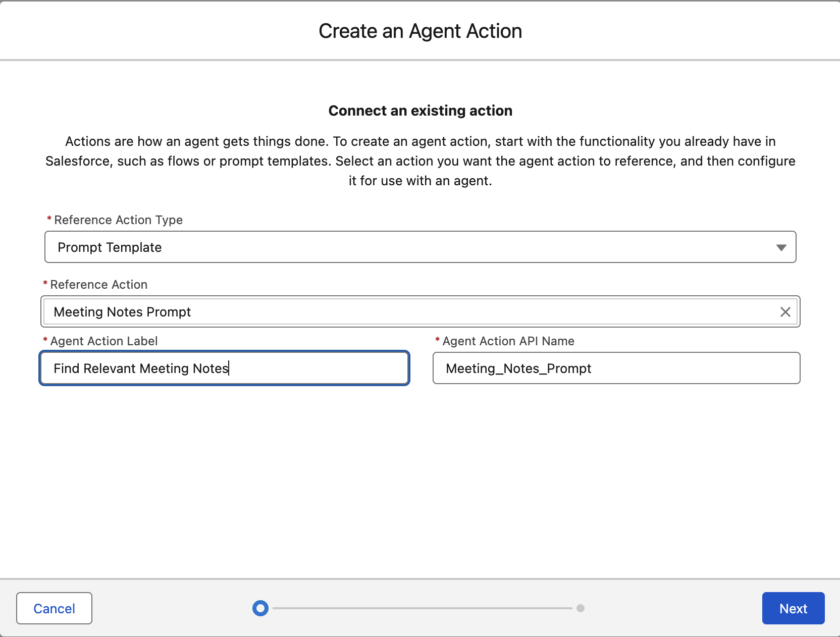Viewport: 840px width, 637px height.
Task: Click the Connect an existing action heading
Action: 420,111
